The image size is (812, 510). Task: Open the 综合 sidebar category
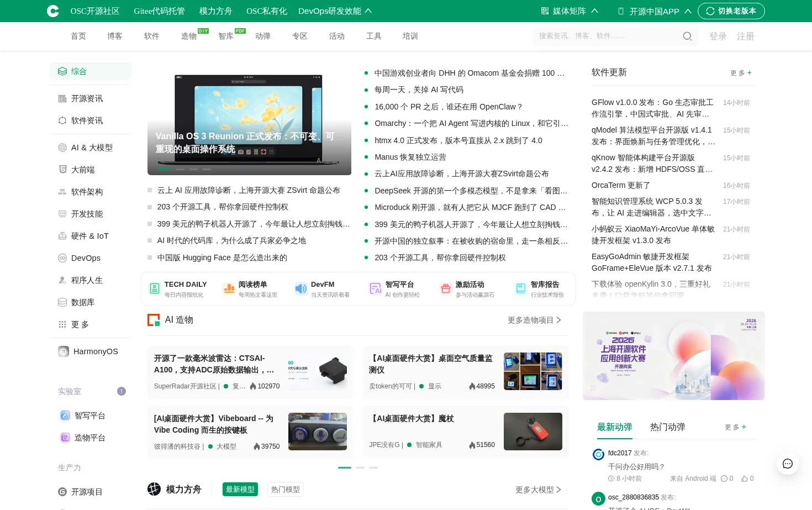[90, 71]
